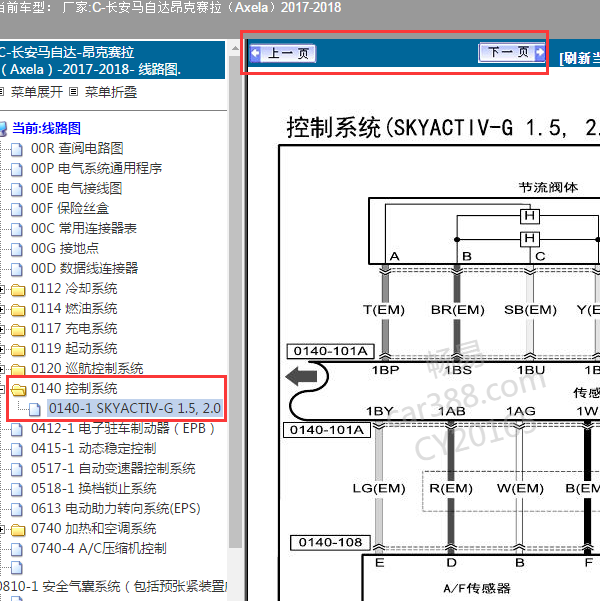Open 0415-1 动态稳定控制 diagram
This screenshot has width=600, height=601.
click(94, 448)
